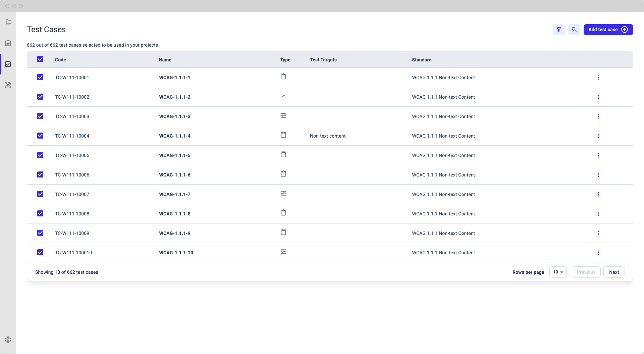
Task: Open more options for WCAG-1.1.1-5 row
Action: coord(598,155)
